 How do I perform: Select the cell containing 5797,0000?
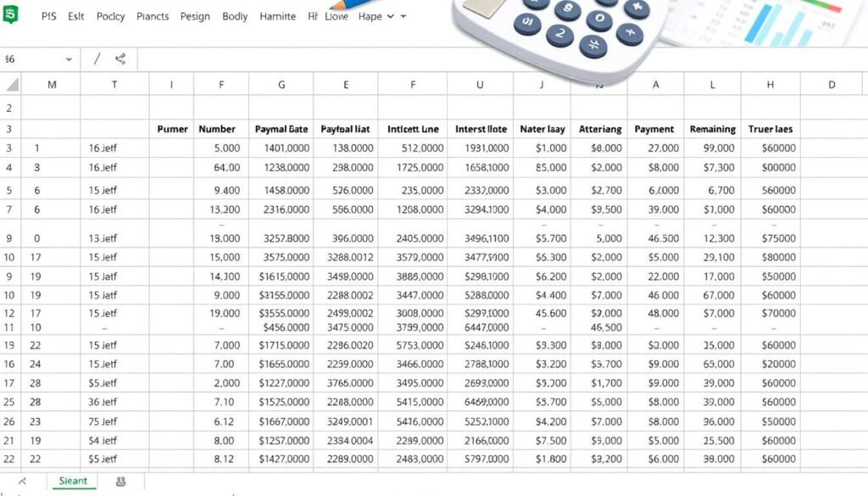pos(481,459)
